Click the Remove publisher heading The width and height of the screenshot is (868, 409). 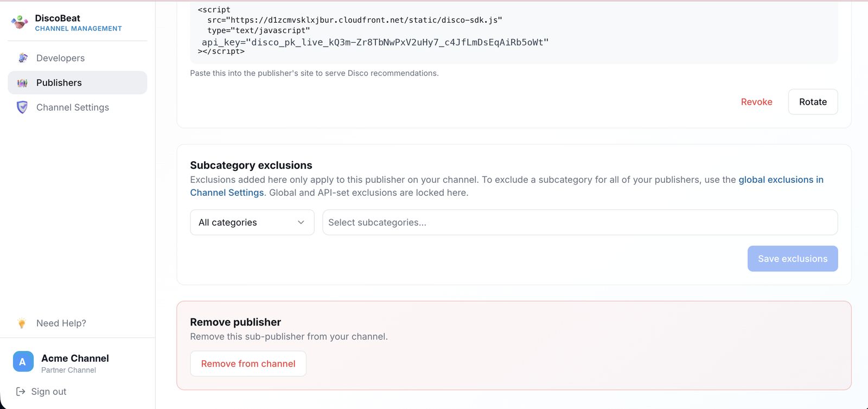click(x=235, y=322)
